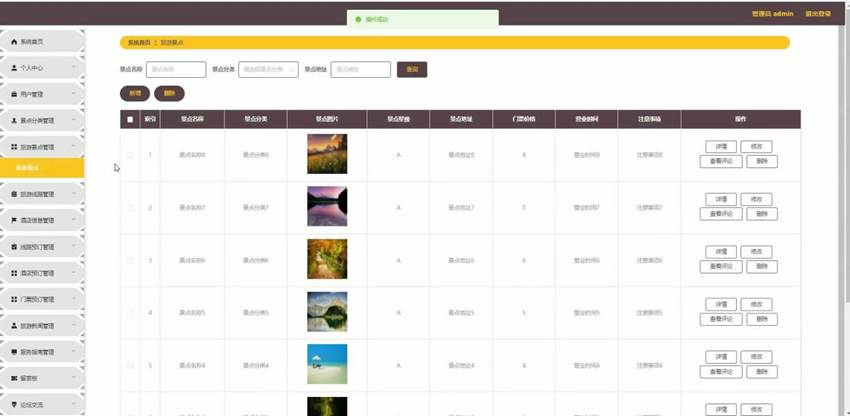Click the 景点名称 column header

tap(192, 119)
